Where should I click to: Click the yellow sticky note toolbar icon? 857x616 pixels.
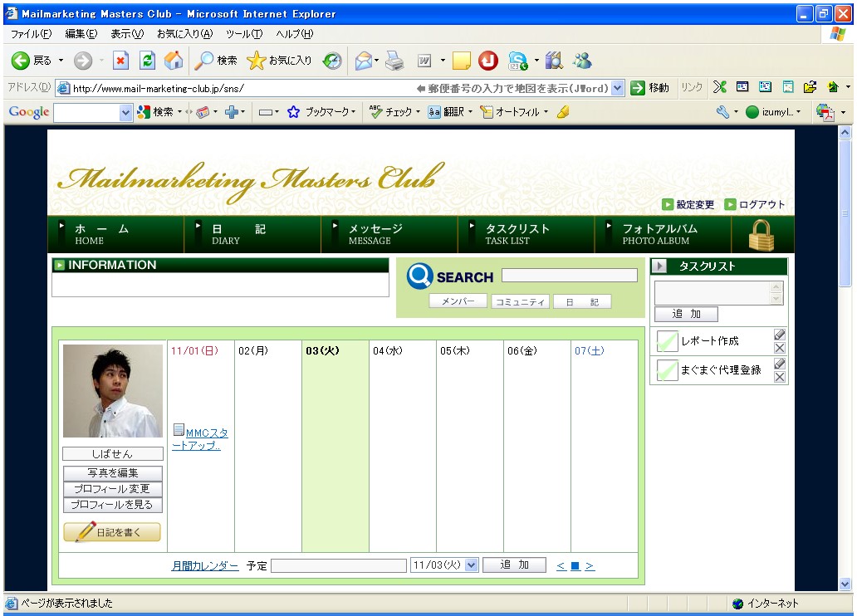click(x=461, y=61)
